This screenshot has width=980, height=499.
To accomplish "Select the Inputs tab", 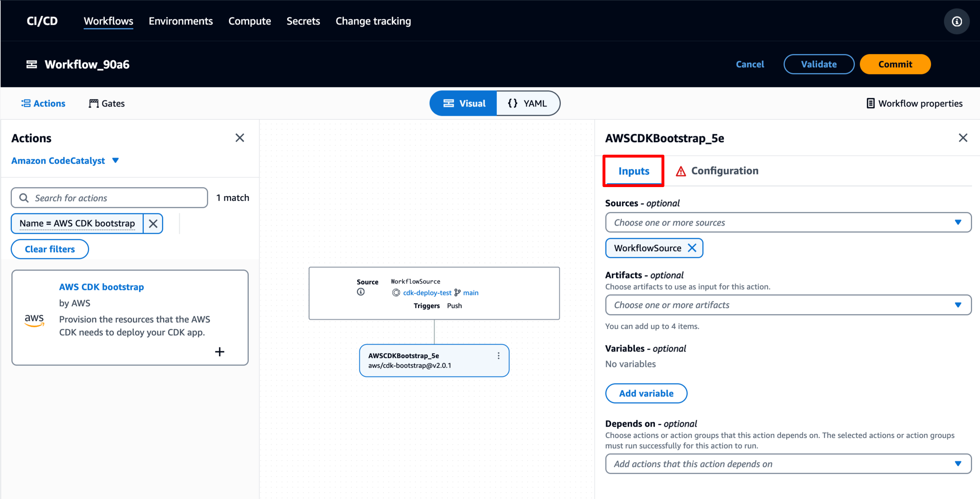I will click(633, 171).
